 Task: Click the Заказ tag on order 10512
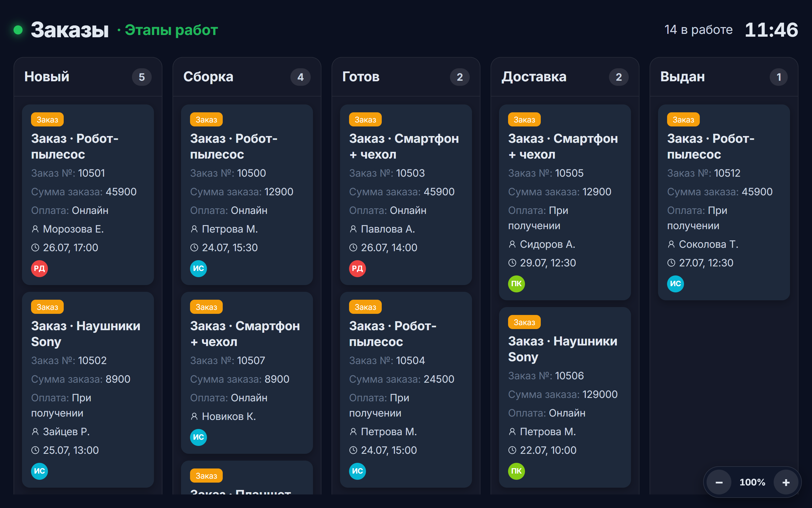[x=683, y=120]
